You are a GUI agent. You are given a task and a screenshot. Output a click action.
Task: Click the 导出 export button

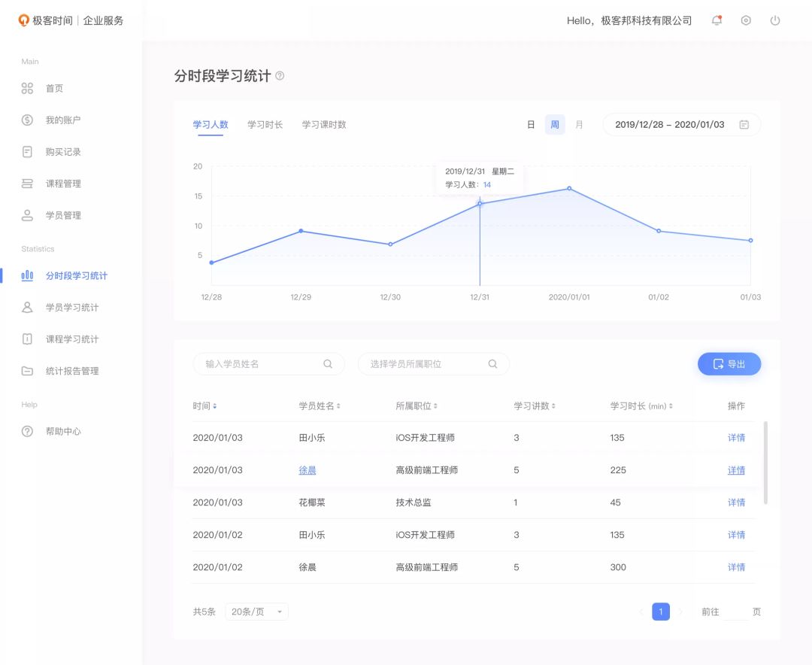click(x=729, y=364)
